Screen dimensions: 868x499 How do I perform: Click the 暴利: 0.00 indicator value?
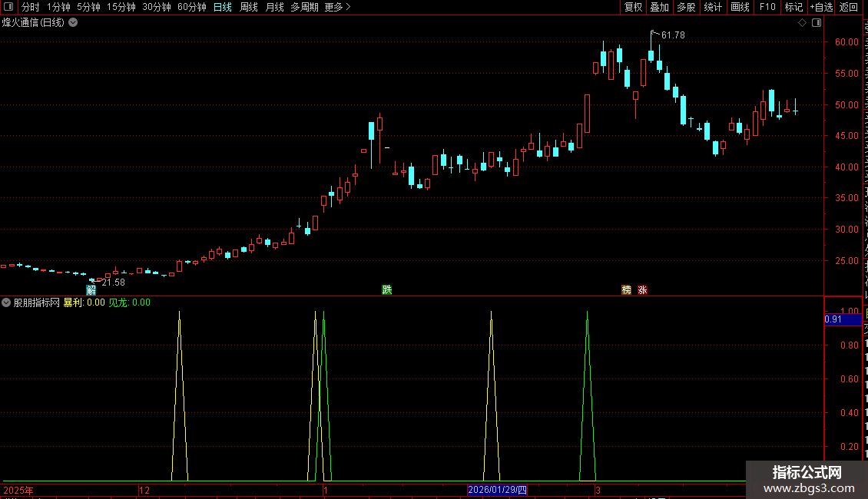tap(84, 302)
